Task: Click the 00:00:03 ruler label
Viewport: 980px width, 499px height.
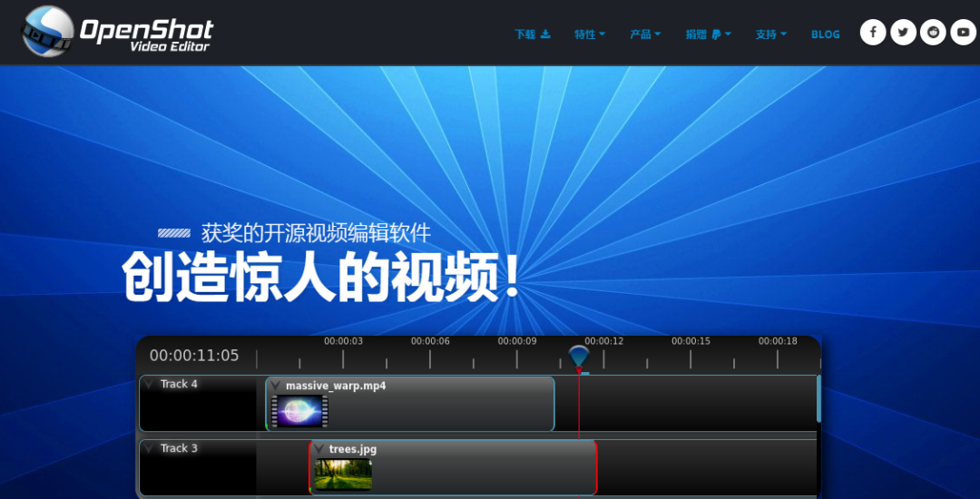Action: pos(343,341)
